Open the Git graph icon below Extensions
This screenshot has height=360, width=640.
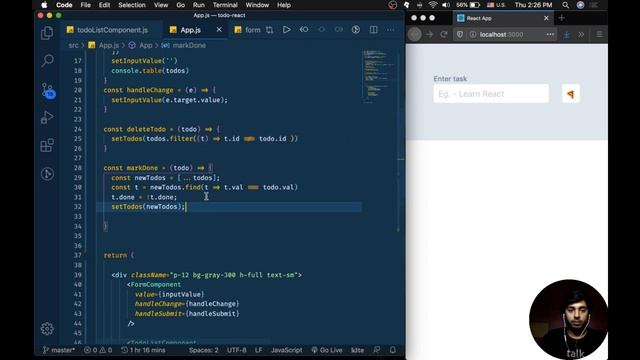pos(47,174)
